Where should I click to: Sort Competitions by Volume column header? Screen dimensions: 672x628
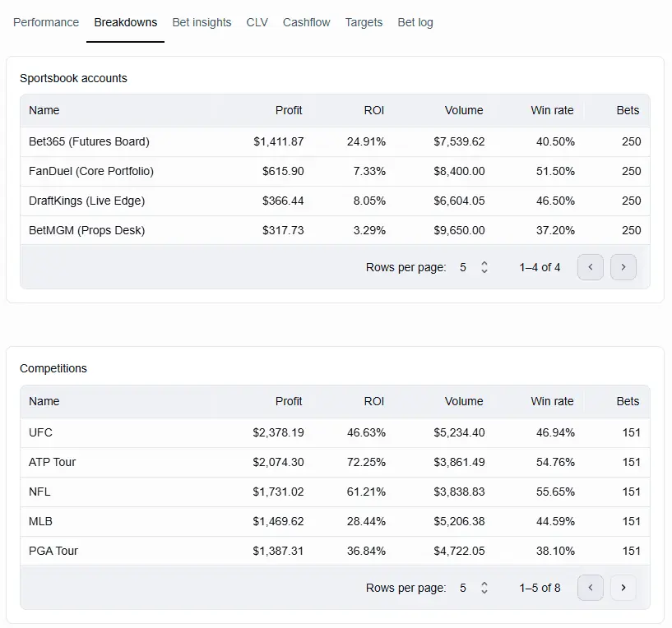464,401
